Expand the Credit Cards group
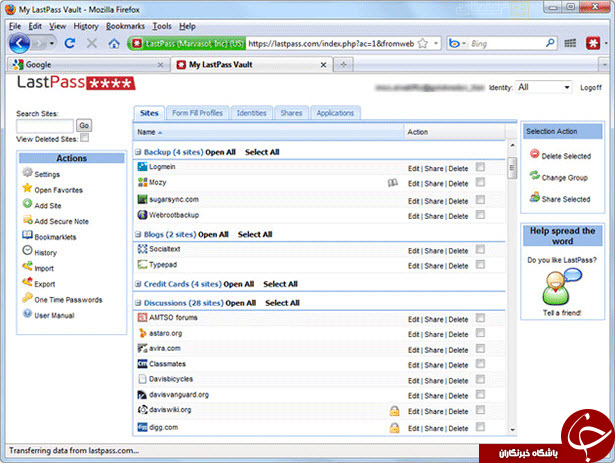 point(138,284)
